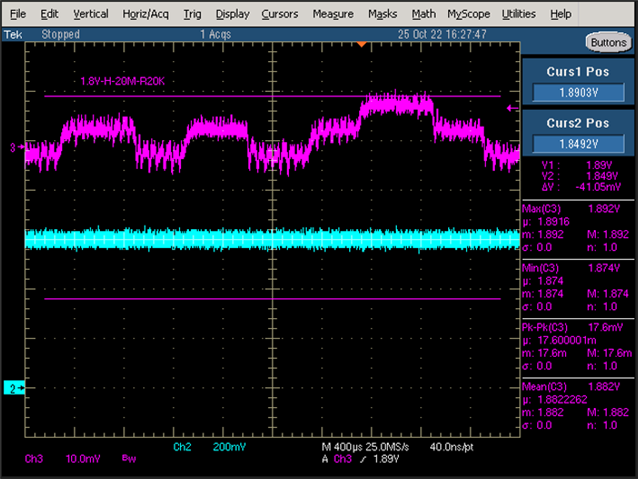Click the Min(C3) measurement readout
638x479 pixels.
[578, 287]
